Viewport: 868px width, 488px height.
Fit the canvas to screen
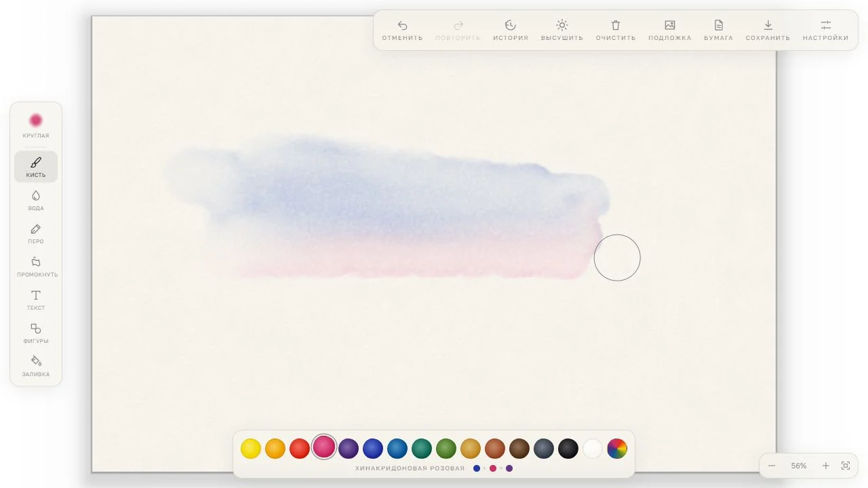846,466
